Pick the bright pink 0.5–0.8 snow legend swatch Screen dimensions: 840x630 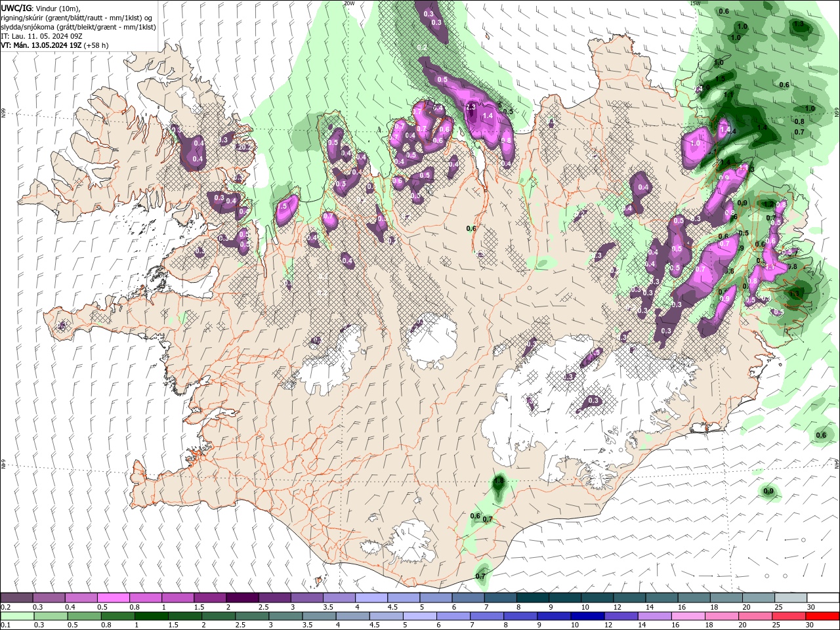point(113,598)
